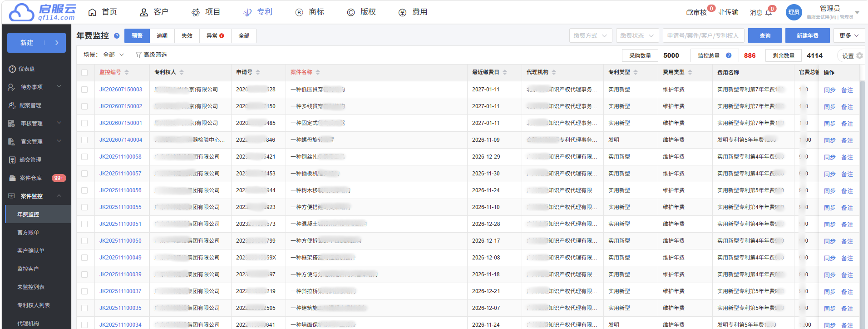Switch to the 失效 tab
868x329 pixels.
[187, 36]
